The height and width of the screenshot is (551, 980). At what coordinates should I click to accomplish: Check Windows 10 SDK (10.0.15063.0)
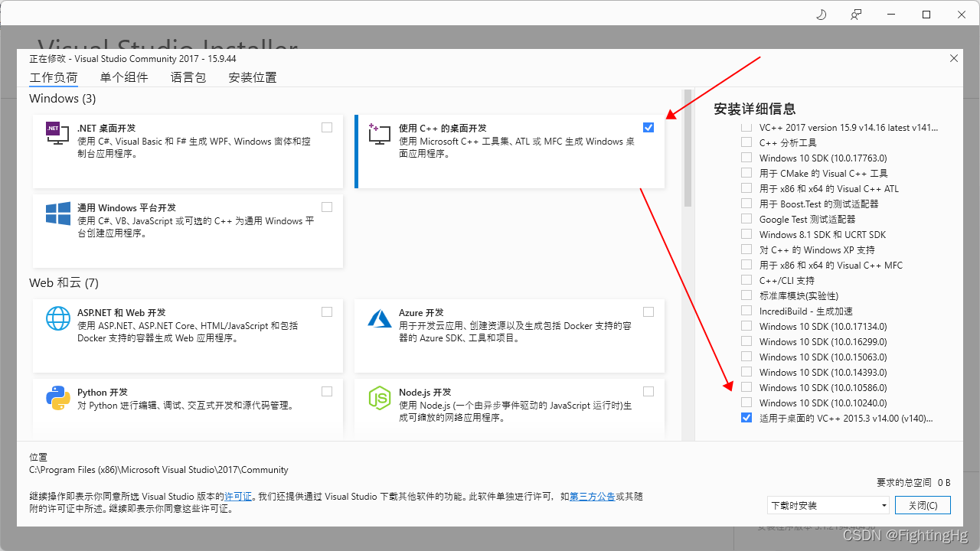click(746, 357)
